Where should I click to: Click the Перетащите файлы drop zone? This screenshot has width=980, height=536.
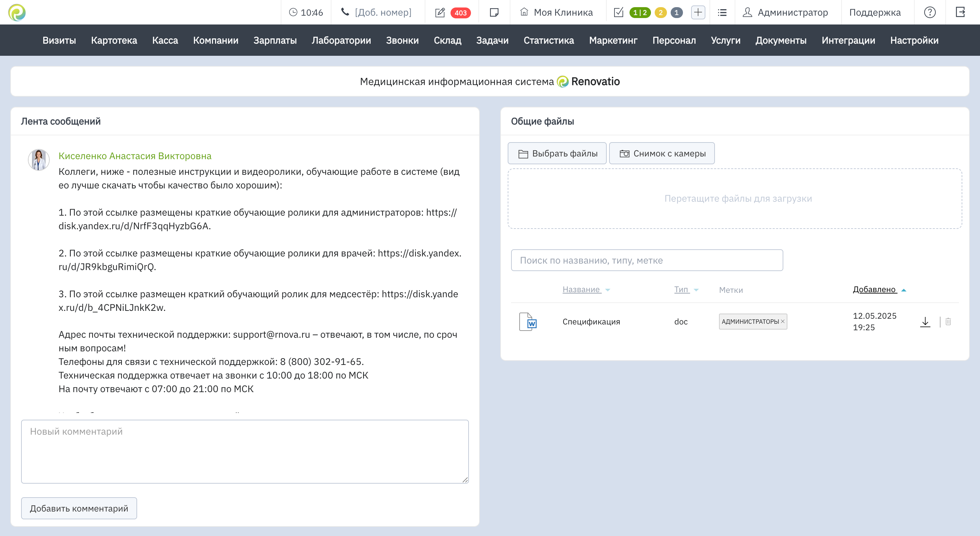pos(735,198)
